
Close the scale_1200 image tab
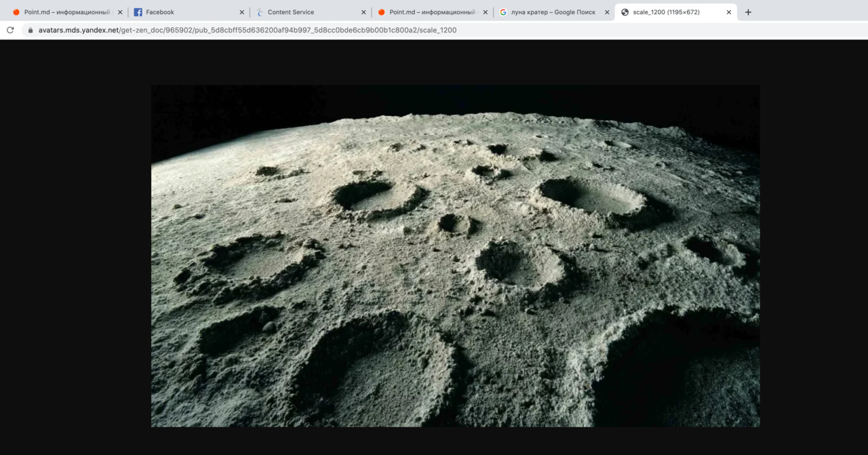pos(729,12)
